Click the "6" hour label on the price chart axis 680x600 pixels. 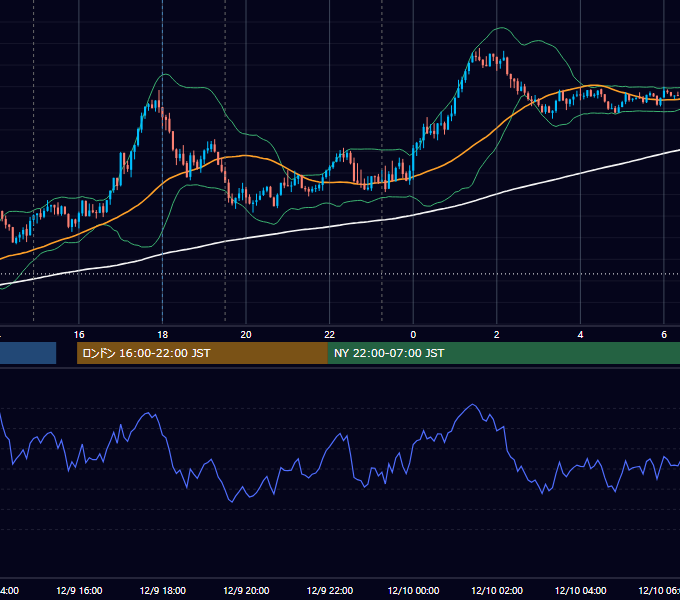664,335
